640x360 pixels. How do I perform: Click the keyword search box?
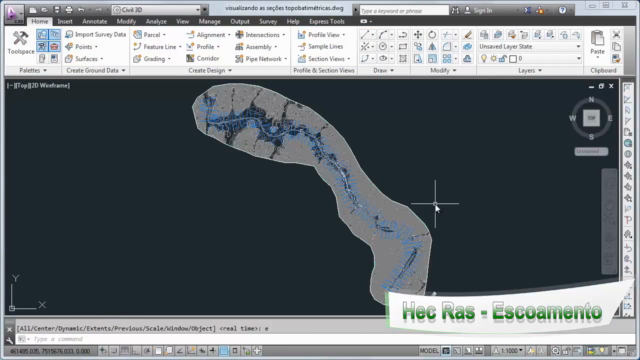404,10
